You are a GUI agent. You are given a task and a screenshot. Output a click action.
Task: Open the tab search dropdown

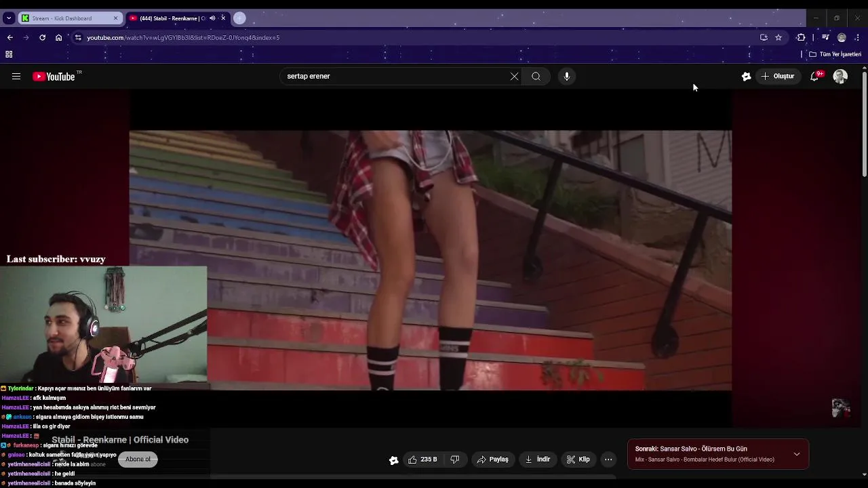pos(8,18)
